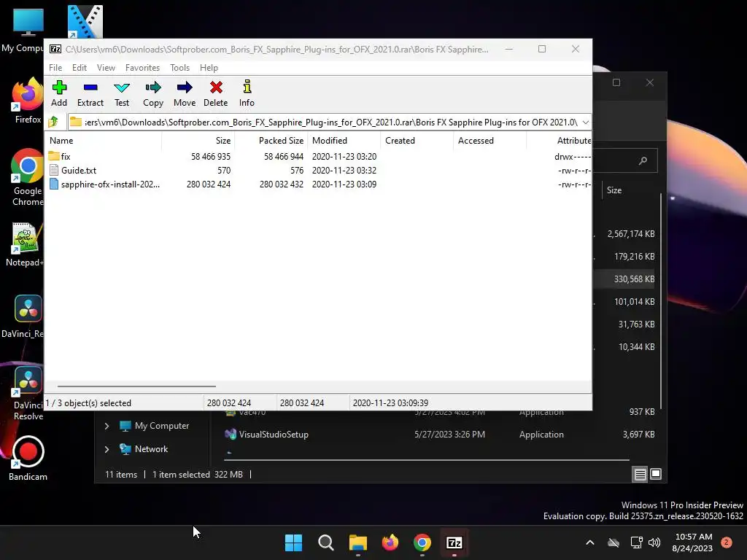Screen dimensions: 747x560
Task: Expand Network in Explorer tree
Action: point(107,449)
